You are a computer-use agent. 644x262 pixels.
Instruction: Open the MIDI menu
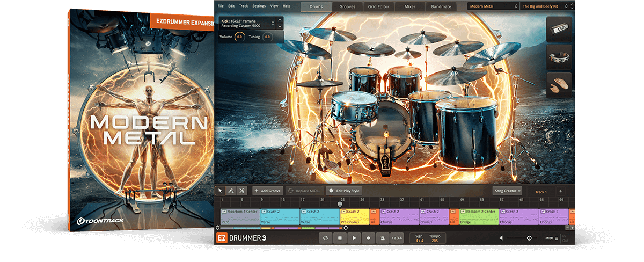pyautogui.click(x=552, y=238)
